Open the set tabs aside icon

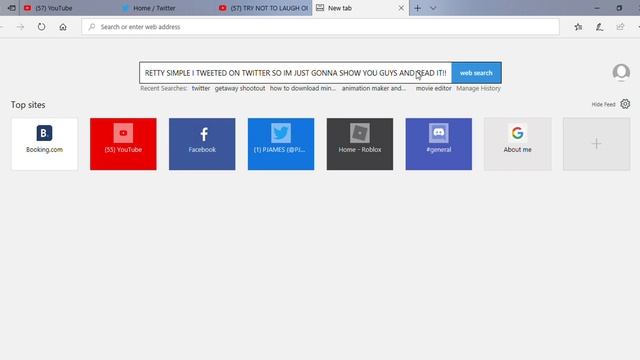11,8
